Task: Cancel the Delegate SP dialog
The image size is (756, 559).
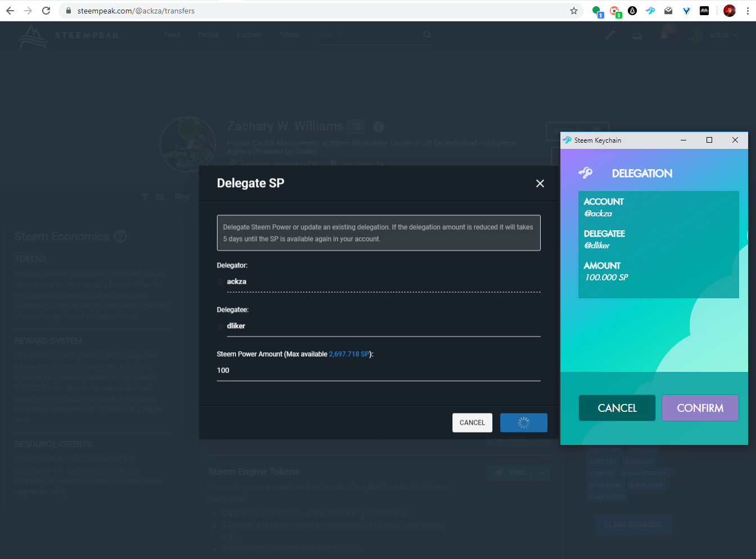Action: pos(472,423)
